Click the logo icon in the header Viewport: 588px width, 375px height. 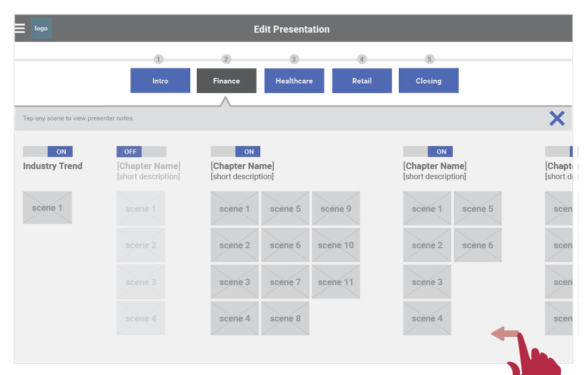pos(41,28)
